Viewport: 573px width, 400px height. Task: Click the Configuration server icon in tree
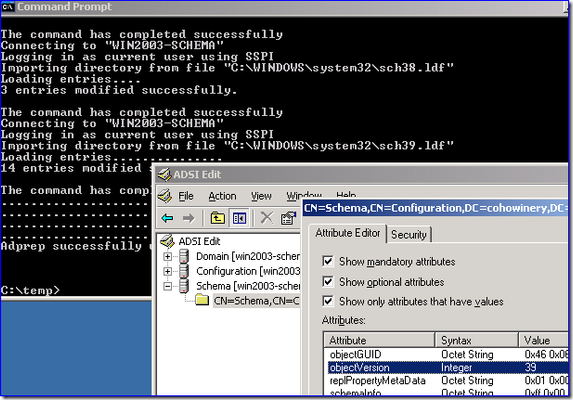tap(184, 271)
